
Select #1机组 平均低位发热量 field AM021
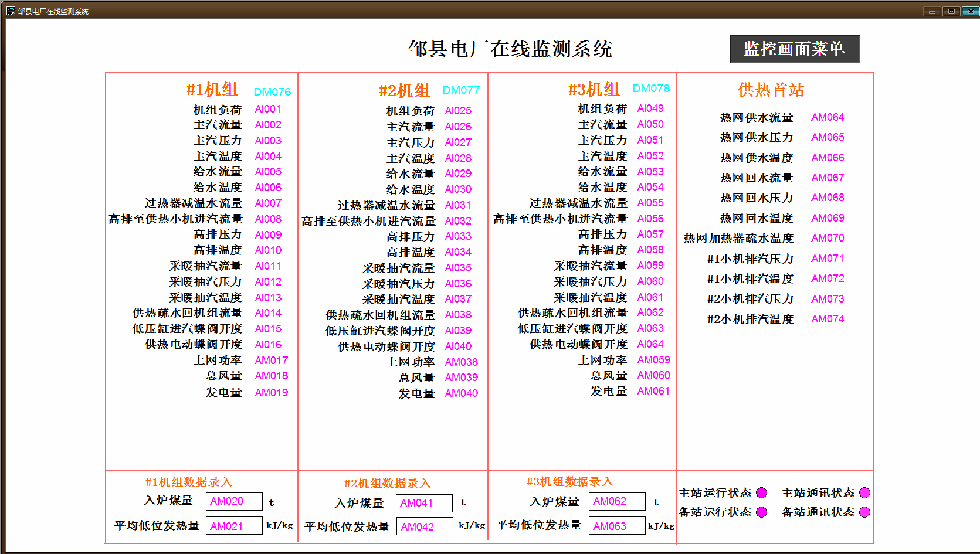coord(234,526)
